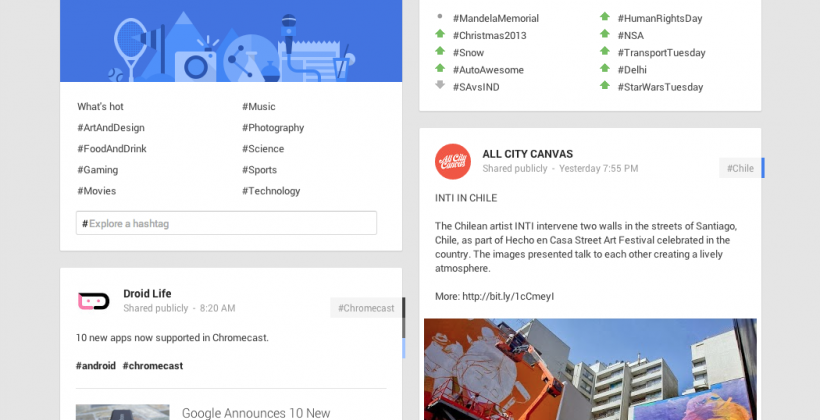Click the #android hashtag in the post
The width and height of the screenshot is (820, 420).
click(x=96, y=366)
